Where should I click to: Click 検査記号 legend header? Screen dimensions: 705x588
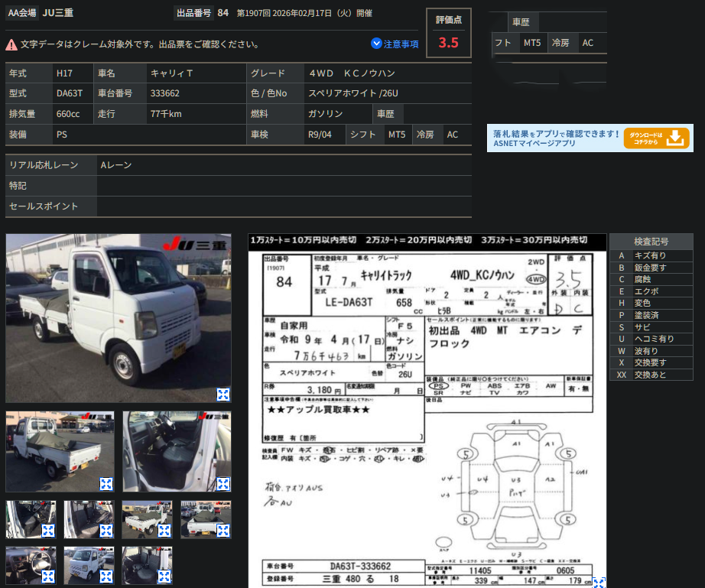tap(651, 242)
